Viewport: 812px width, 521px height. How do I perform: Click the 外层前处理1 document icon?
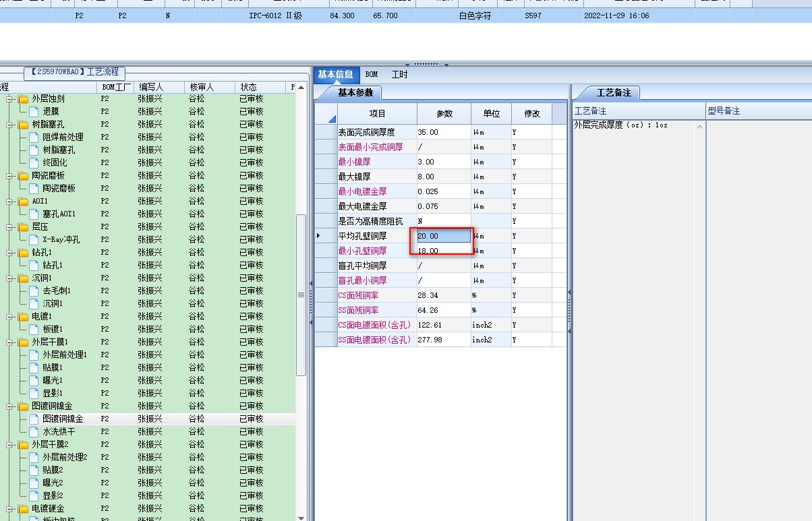(34, 355)
